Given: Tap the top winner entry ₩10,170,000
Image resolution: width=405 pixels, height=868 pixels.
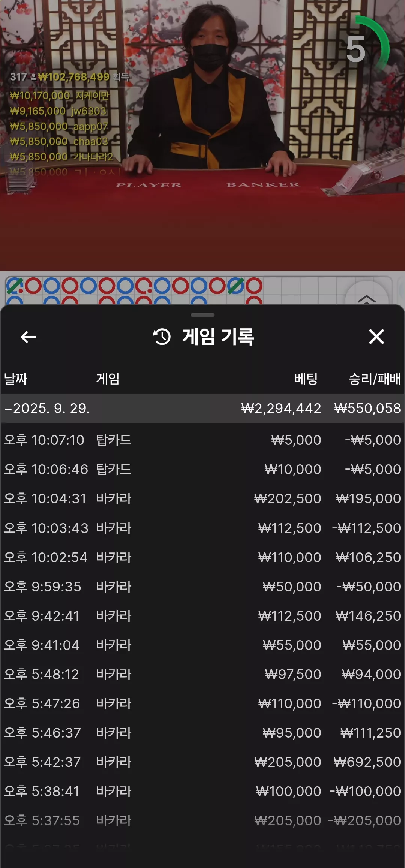Looking at the screenshot, I should pyautogui.click(x=60, y=96).
